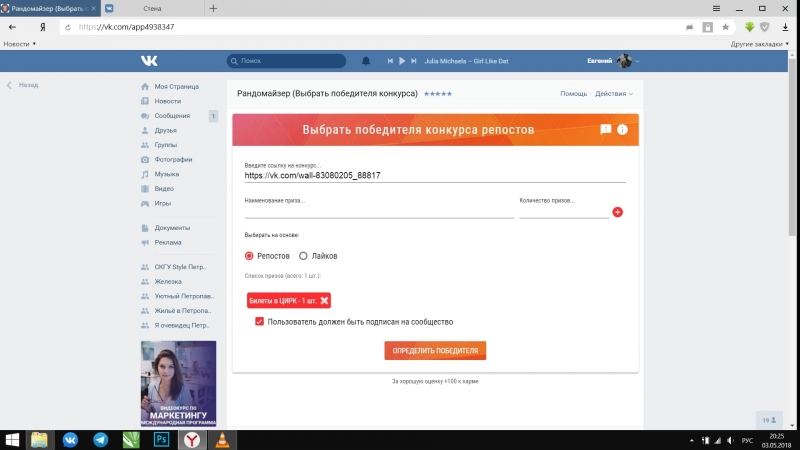Click ОПРЕДЕЛИТЬ ПОБЕДИТЕЛЯ button

click(x=435, y=351)
